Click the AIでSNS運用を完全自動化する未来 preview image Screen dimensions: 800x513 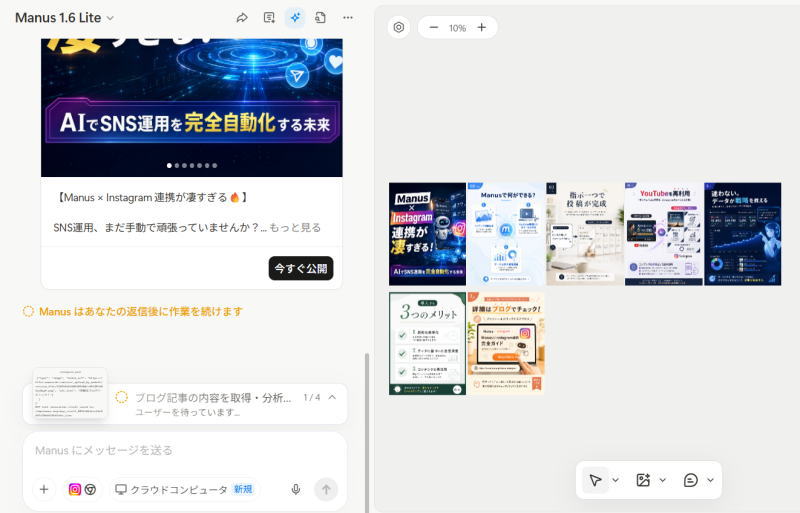192,108
